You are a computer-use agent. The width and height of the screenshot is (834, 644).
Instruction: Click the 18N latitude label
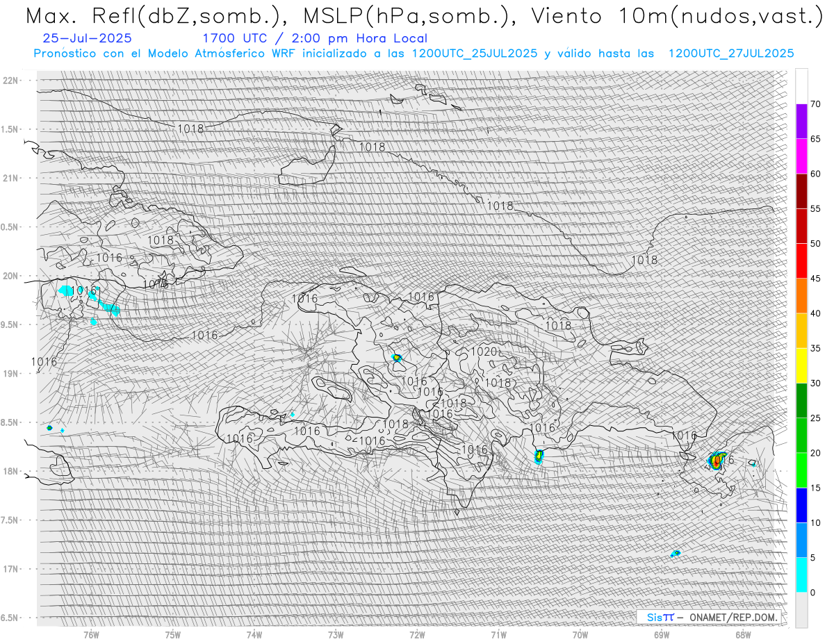coord(12,471)
